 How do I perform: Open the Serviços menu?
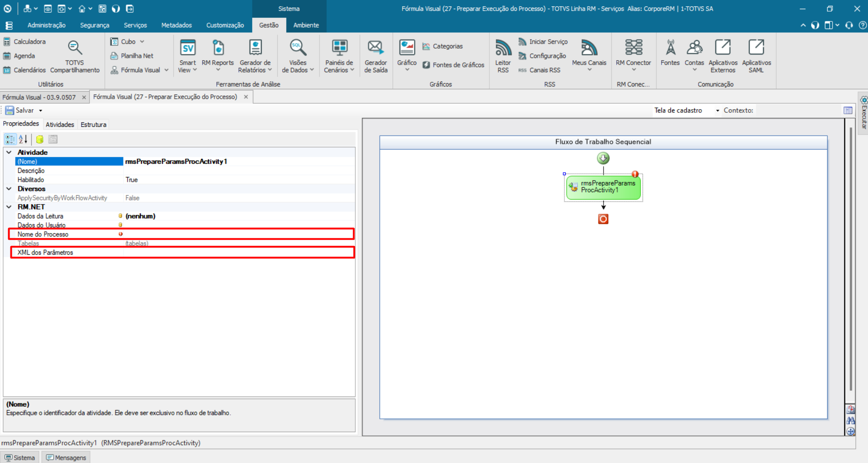[x=135, y=25]
